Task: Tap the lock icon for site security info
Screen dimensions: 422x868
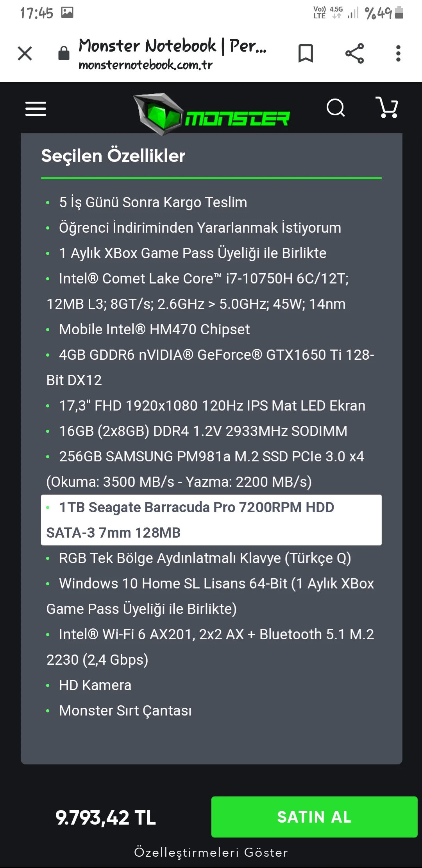Action: click(64, 53)
